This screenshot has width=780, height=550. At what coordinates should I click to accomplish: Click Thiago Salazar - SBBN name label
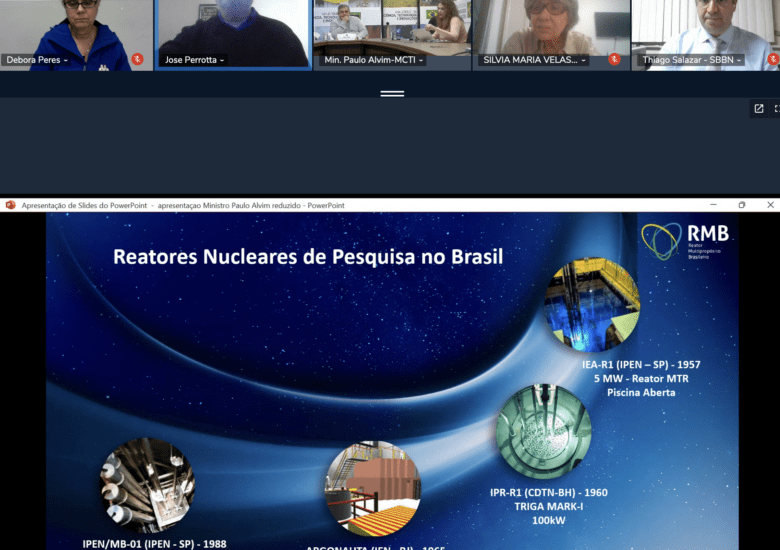tap(688, 60)
